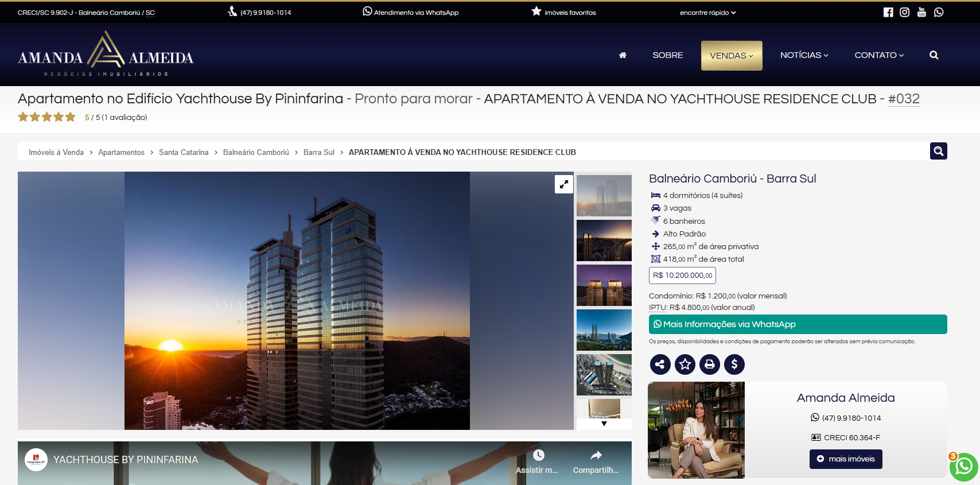This screenshot has width=980, height=485.
Task: Select fifth thumbnail, aerial marina view
Action: pos(604,375)
